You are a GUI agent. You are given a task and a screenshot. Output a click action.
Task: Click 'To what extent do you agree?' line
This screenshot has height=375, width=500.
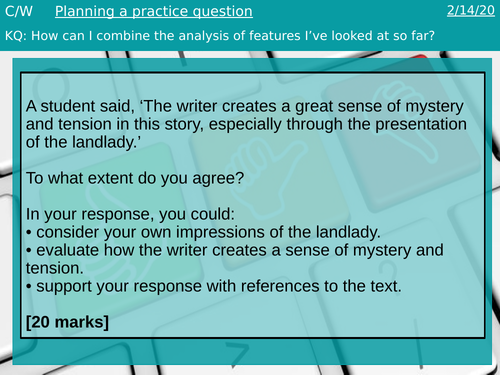pyautogui.click(x=135, y=178)
